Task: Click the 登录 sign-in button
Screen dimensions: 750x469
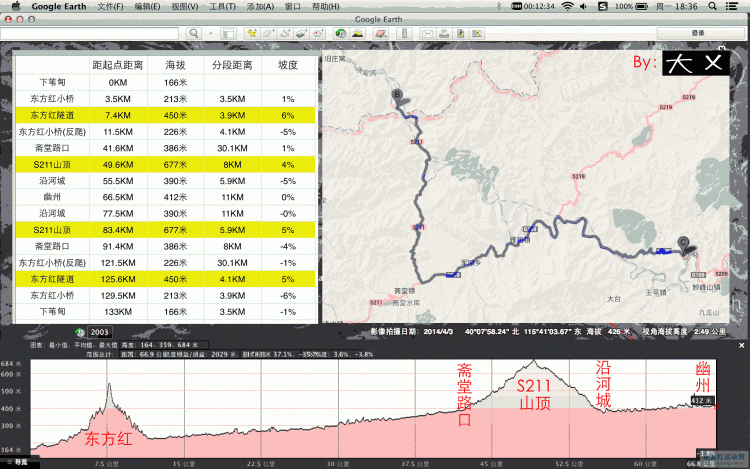Action: tap(697, 33)
